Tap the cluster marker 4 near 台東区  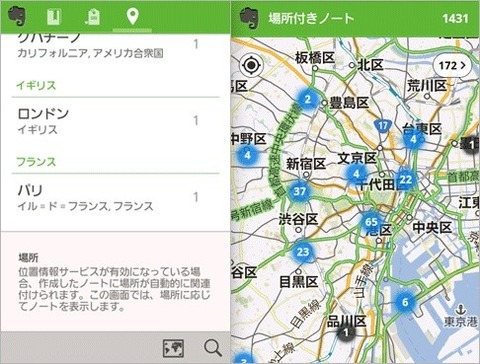click(413, 139)
